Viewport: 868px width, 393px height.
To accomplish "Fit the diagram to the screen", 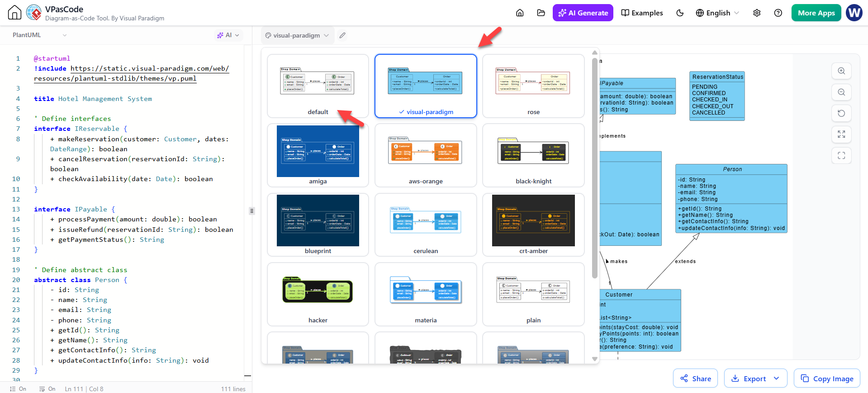I will pyautogui.click(x=841, y=134).
